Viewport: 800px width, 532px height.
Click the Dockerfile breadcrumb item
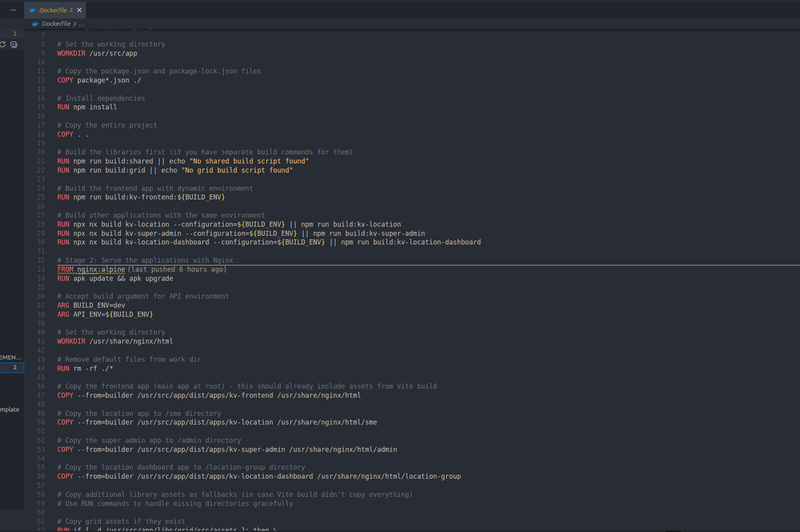[x=56, y=24]
